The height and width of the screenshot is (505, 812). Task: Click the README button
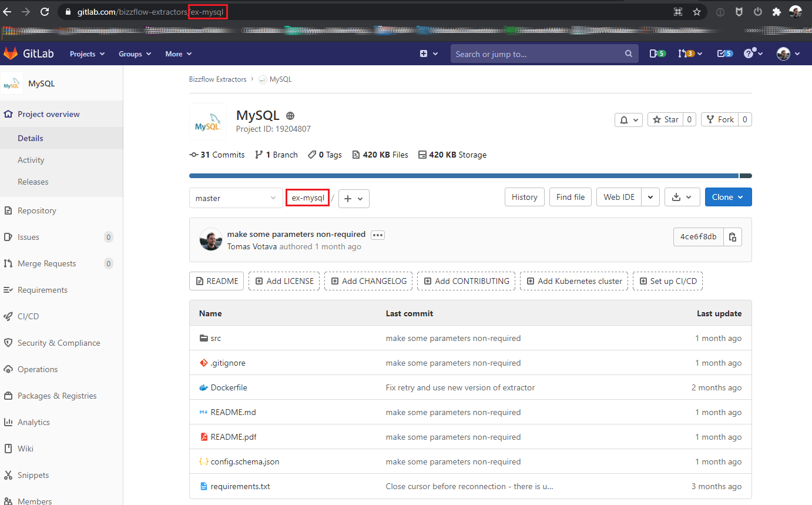pyautogui.click(x=217, y=281)
